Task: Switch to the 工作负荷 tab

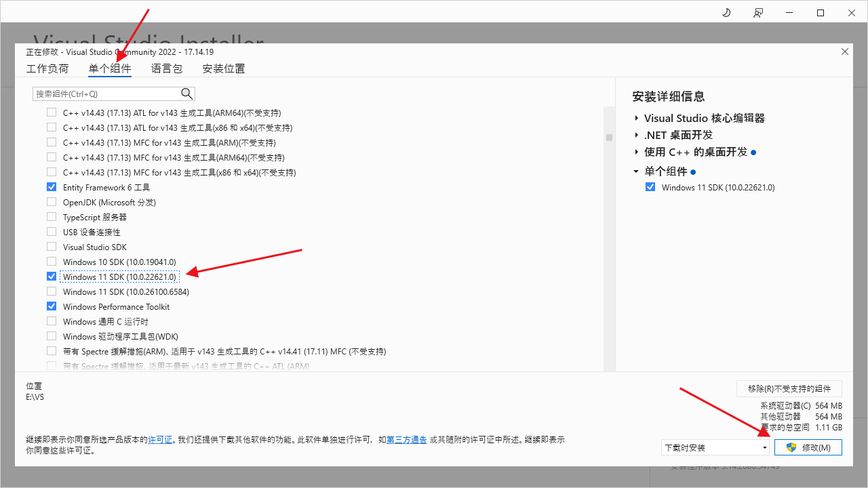Action: 47,68
